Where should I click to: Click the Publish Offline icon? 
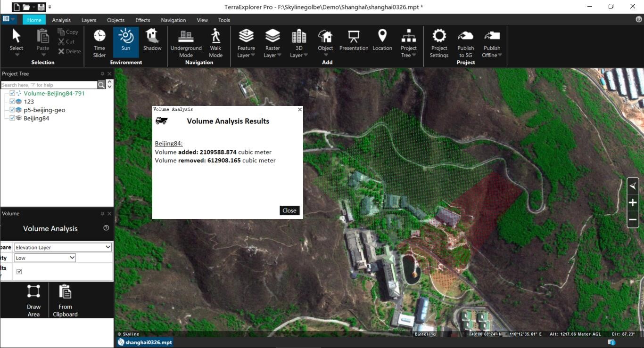point(492,37)
